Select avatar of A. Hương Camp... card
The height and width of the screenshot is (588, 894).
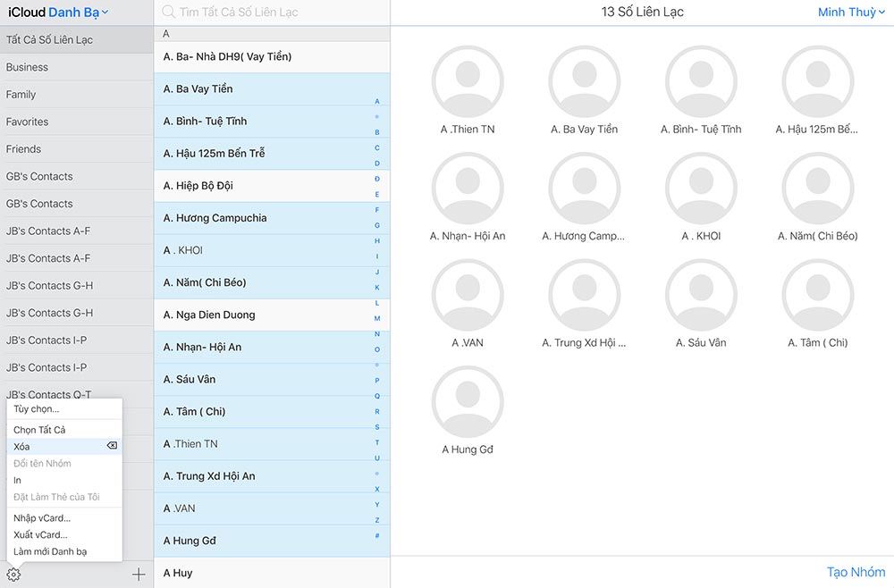click(x=585, y=189)
